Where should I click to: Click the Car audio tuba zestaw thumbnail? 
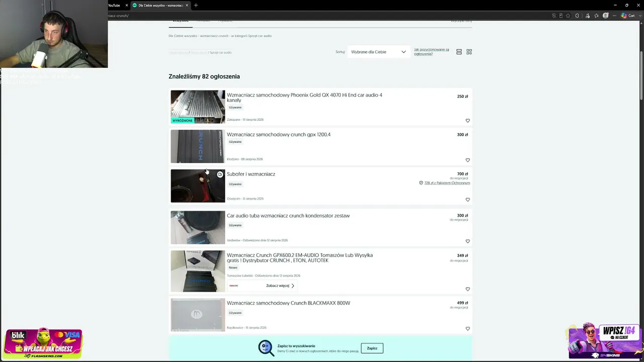coord(198,227)
